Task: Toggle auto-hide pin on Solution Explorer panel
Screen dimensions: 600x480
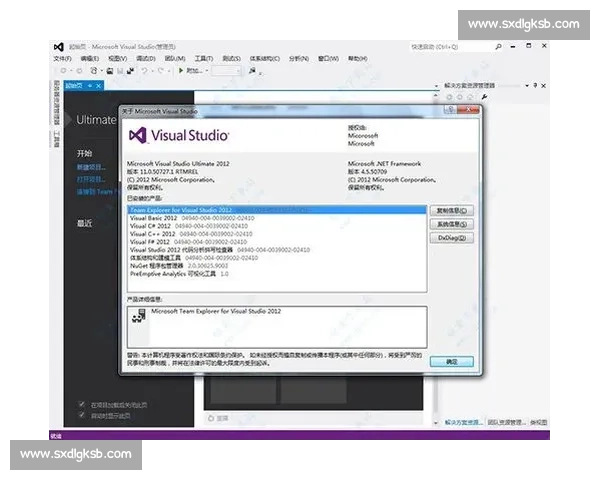Action: (535, 85)
